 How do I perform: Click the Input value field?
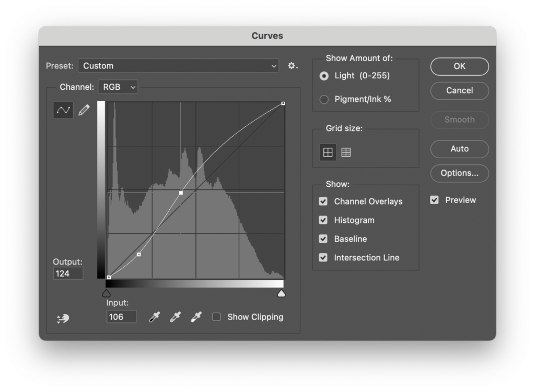tap(121, 317)
